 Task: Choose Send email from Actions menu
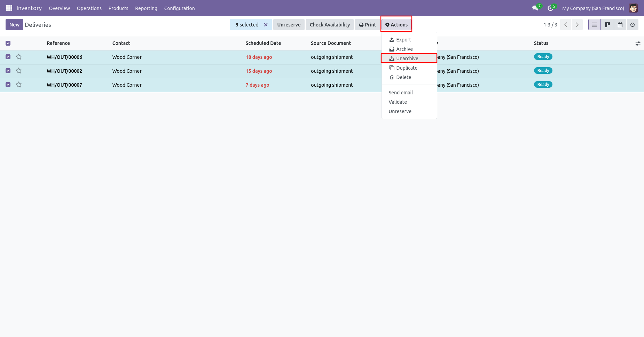pyautogui.click(x=409, y=93)
